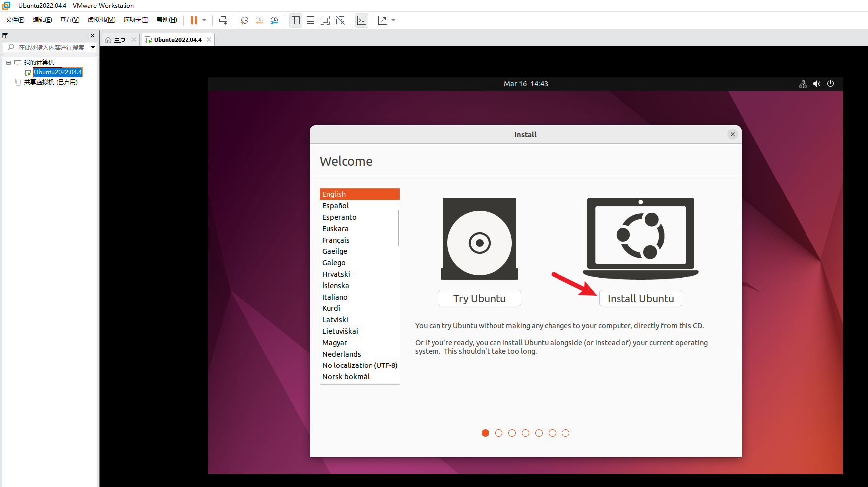
Task: Click the Install Ubuntu button
Action: click(x=641, y=298)
